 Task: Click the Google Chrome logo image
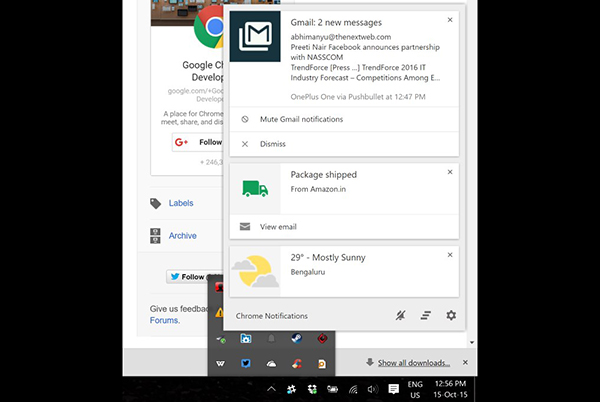tap(209, 27)
